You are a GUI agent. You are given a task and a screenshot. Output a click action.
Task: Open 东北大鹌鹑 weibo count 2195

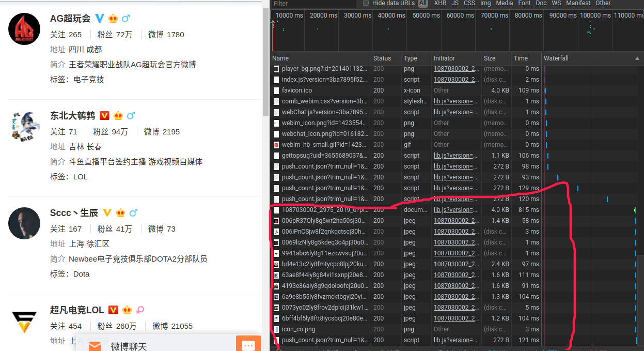[171, 132]
